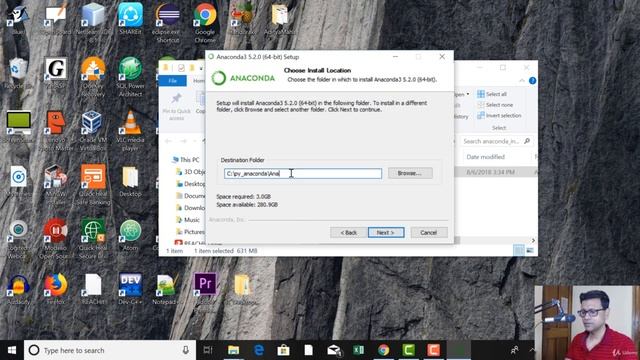Click the OpenBoard desktop icon
The width and height of the screenshot is (640, 360).
click(x=56, y=18)
